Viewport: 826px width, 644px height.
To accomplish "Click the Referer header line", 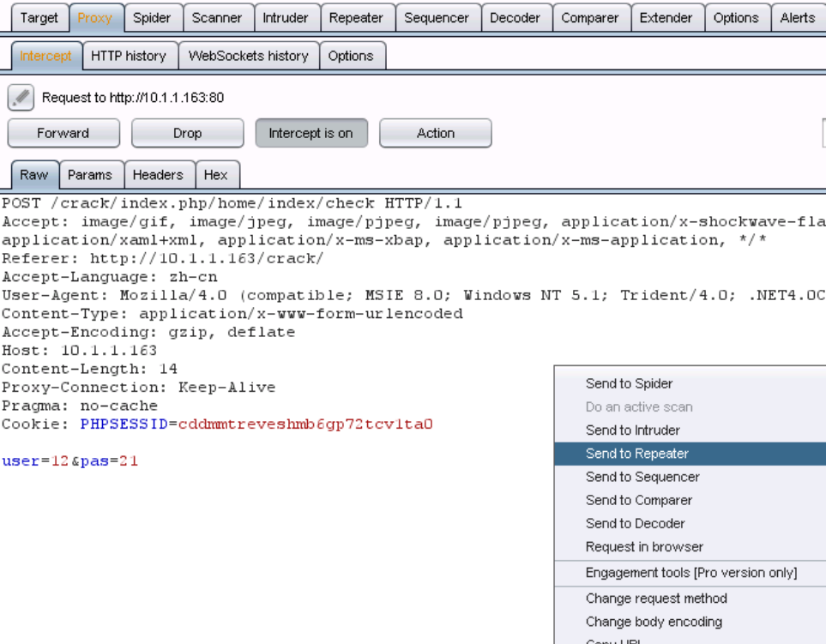I will (x=162, y=259).
